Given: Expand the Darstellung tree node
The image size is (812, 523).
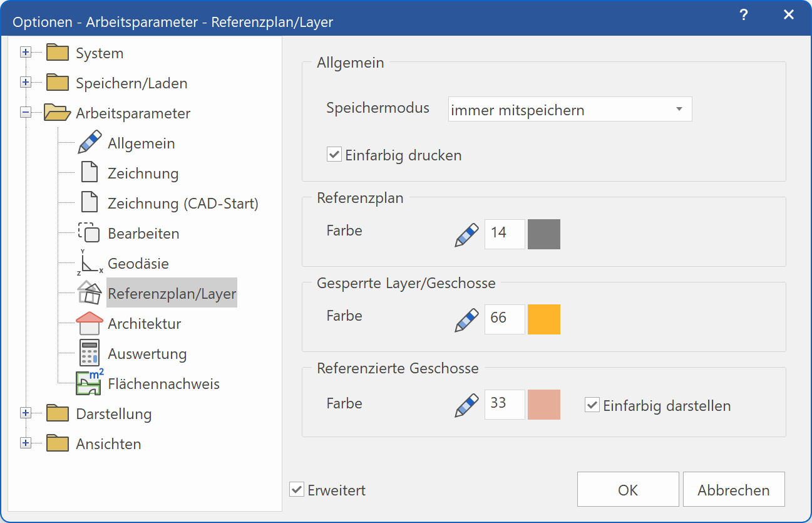Looking at the screenshot, I should coord(25,413).
